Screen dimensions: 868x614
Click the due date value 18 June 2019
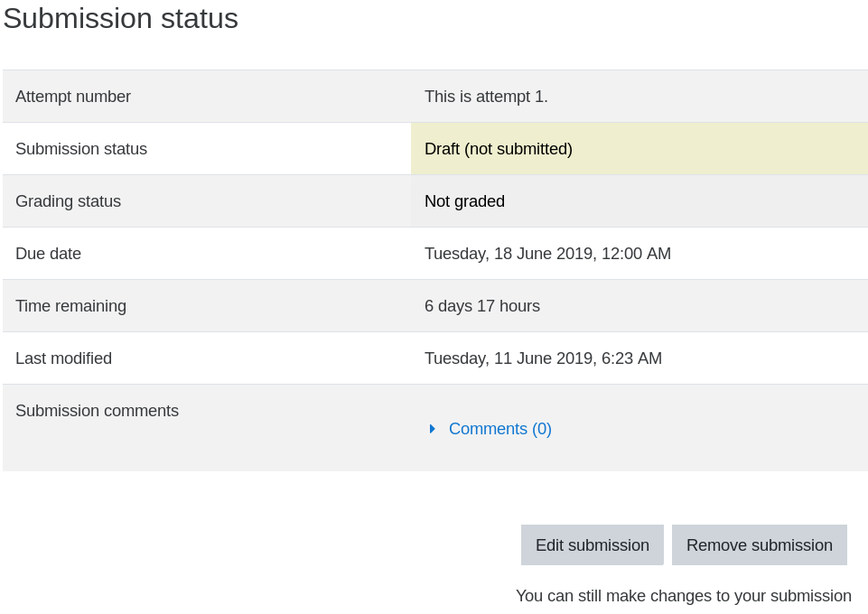tap(547, 254)
